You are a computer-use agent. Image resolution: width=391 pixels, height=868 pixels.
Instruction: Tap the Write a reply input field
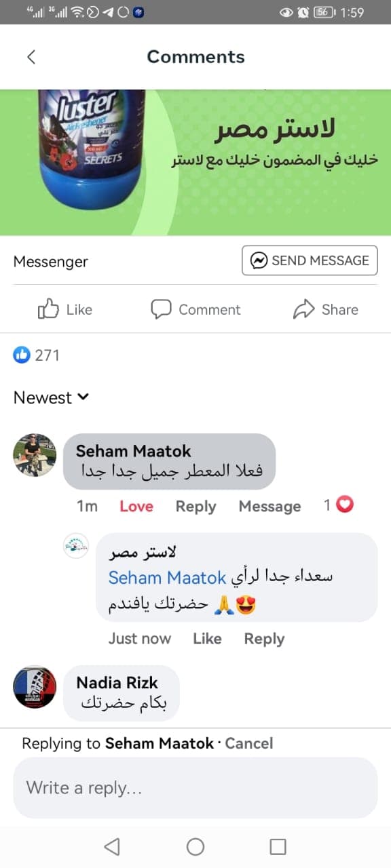pyautogui.click(x=195, y=787)
